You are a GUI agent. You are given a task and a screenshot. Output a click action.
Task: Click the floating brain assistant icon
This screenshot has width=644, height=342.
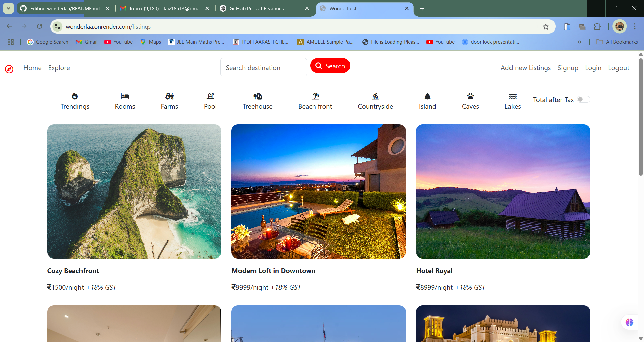(629, 322)
